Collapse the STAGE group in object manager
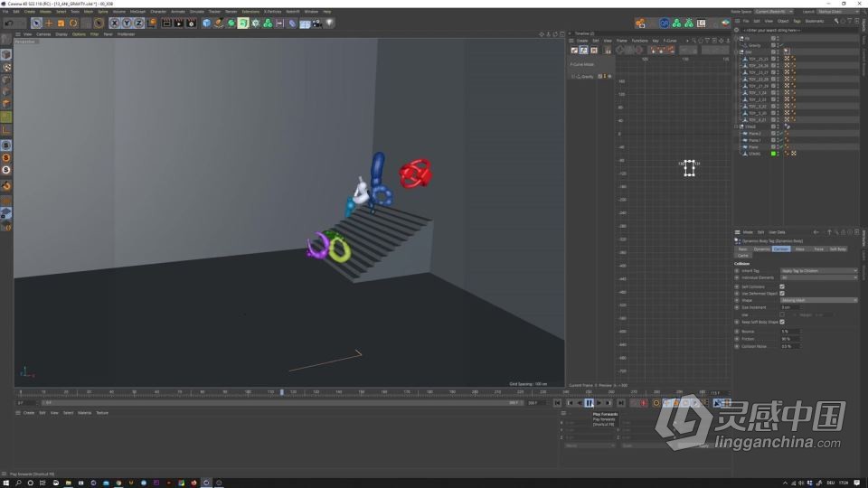Screen dimensions: 868x488 coord(738,127)
